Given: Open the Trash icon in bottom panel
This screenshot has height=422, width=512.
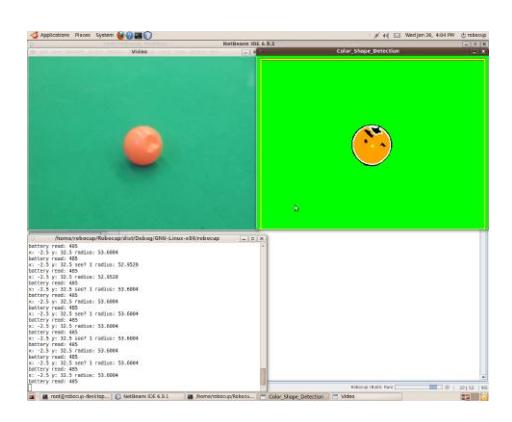Looking at the screenshot, I should [x=484, y=397].
